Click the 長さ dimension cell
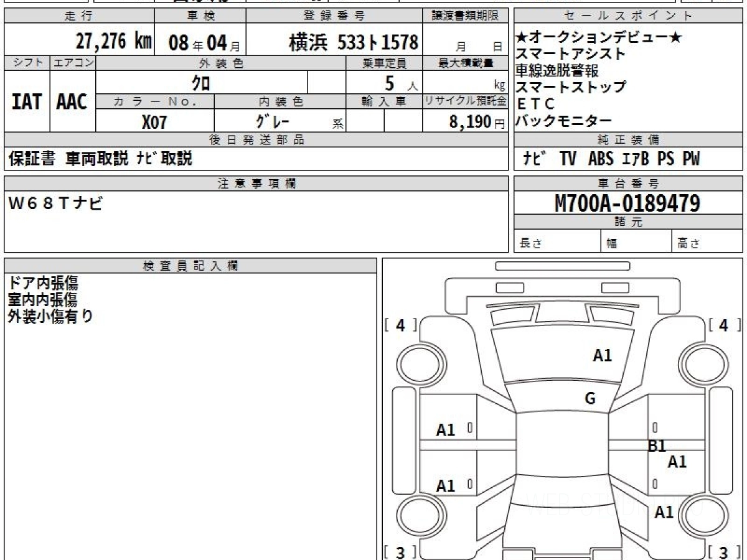 tap(558, 242)
